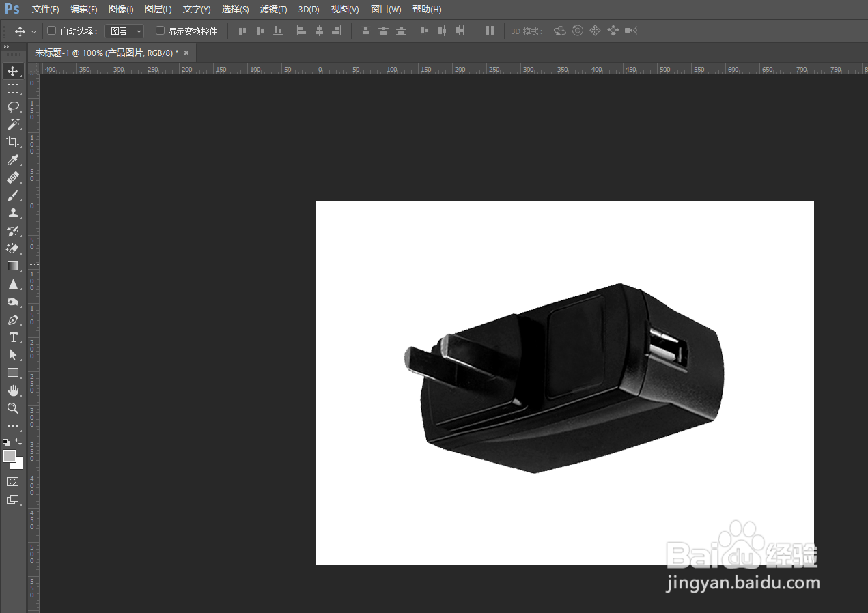Reset default foreground and background colors
The height and width of the screenshot is (613, 868).
click(6, 442)
